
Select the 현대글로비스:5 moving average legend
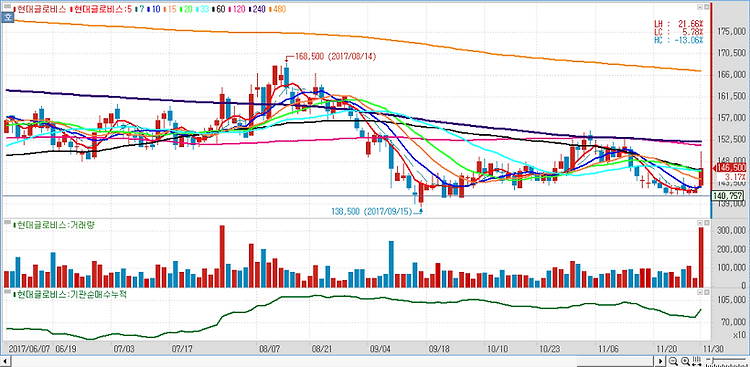point(101,9)
